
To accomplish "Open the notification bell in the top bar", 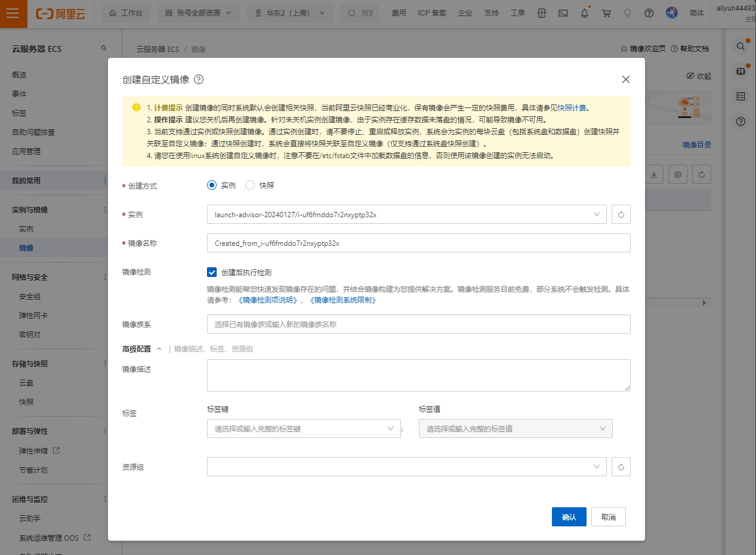I will point(585,13).
